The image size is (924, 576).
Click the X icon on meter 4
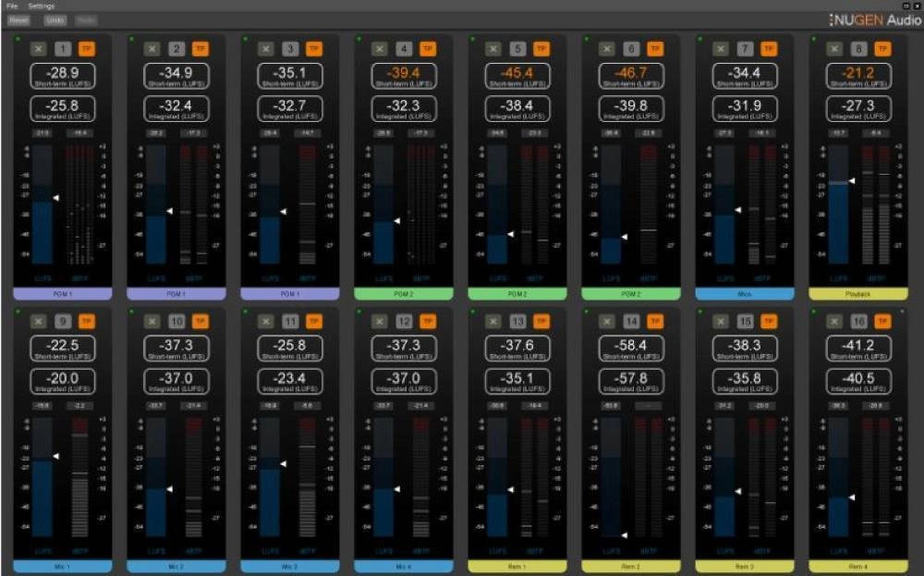380,49
